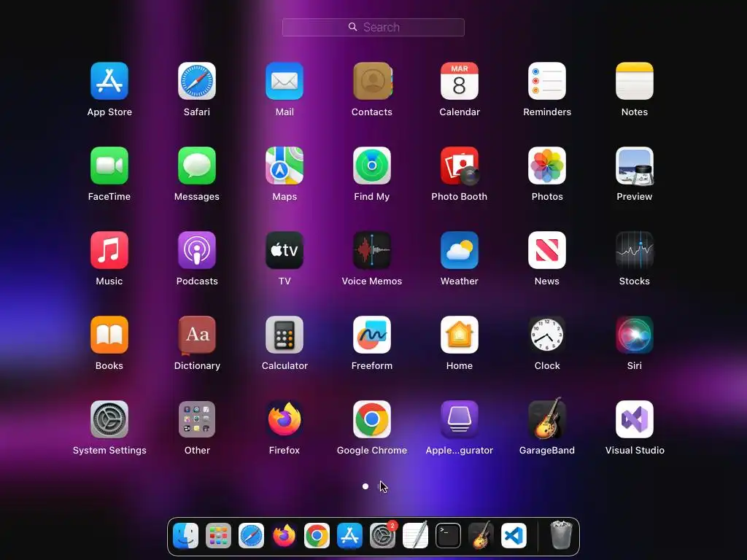Open the Clock app

pyautogui.click(x=547, y=335)
